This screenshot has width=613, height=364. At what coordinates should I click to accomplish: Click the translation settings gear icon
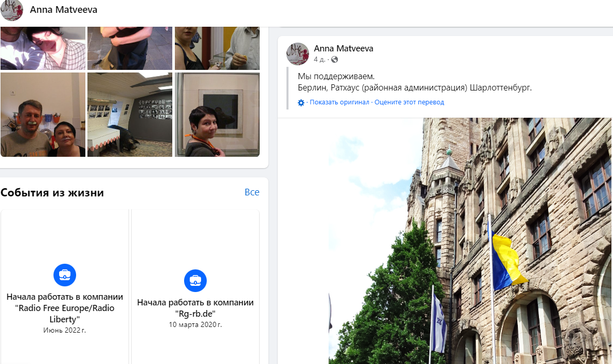tap(301, 102)
